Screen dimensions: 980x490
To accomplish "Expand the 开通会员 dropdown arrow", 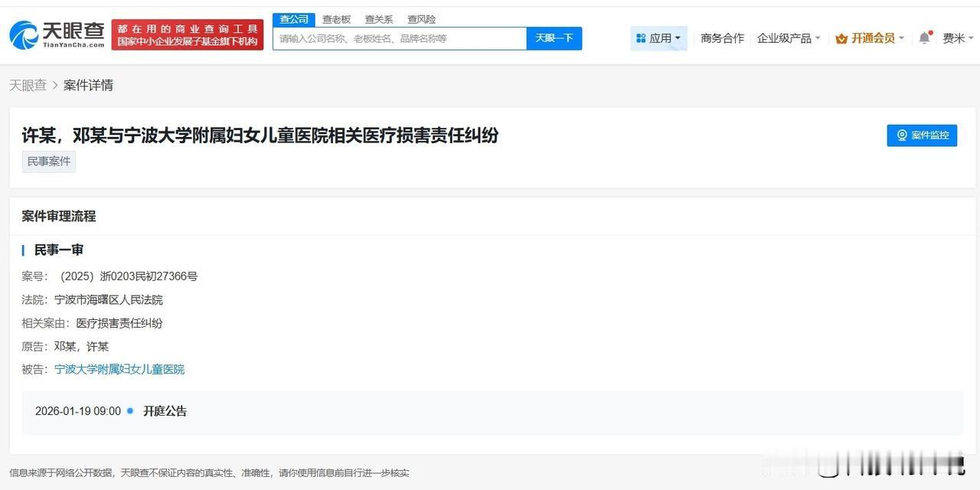I will [901, 37].
